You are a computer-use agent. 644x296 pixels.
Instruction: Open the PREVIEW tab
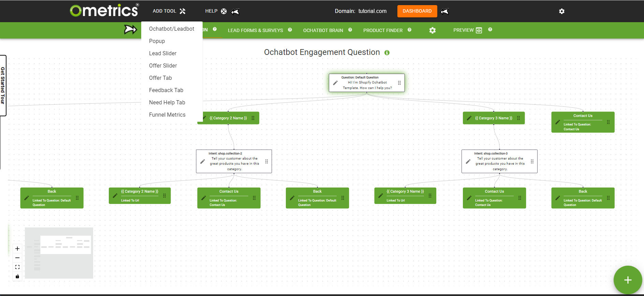click(x=467, y=30)
